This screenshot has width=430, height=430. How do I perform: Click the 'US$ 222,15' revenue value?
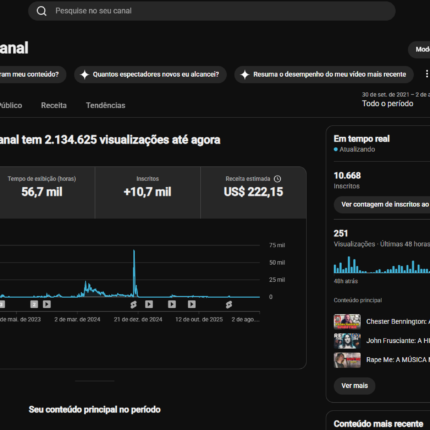point(253,192)
